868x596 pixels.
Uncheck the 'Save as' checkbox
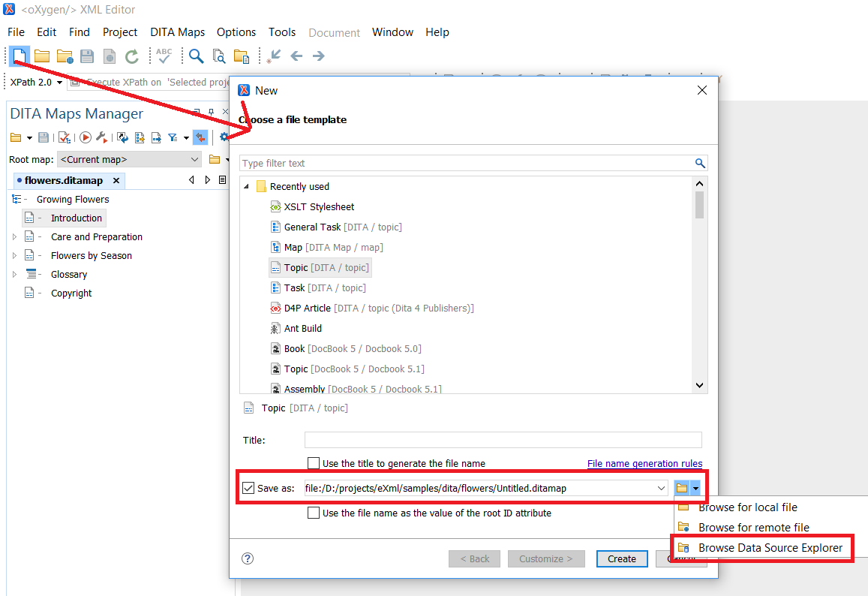pos(248,488)
